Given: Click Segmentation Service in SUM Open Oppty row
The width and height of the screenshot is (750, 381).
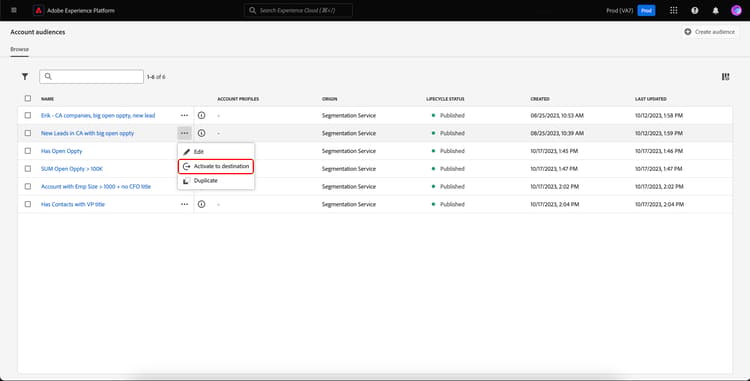Looking at the screenshot, I should tap(349, 168).
